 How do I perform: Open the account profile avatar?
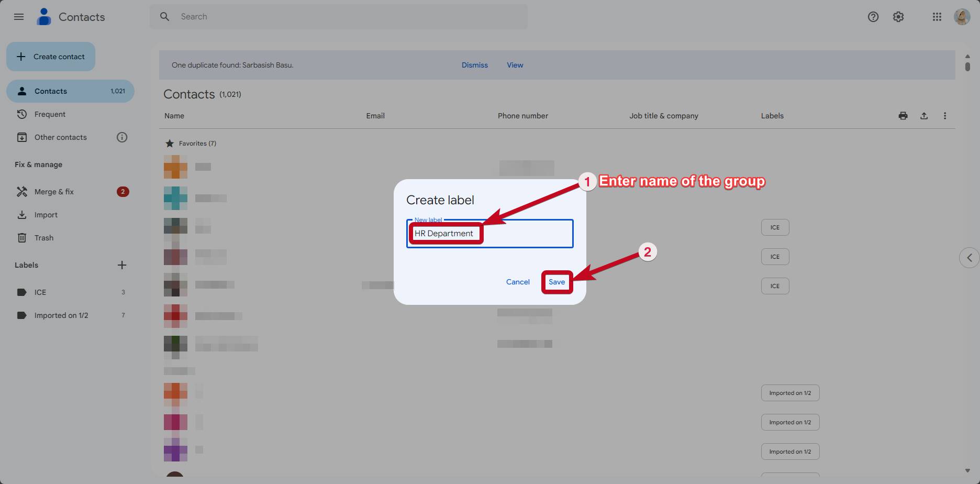(962, 17)
